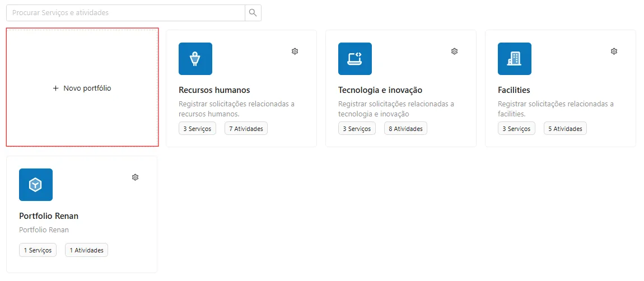Open the bold Portfolio Renan title
The height and width of the screenshot is (281, 644).
coord(49,216)
